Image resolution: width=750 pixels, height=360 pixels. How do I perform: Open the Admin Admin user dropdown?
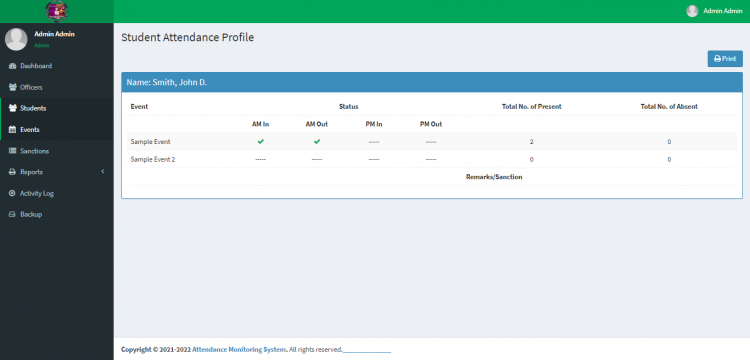[714, 11]
